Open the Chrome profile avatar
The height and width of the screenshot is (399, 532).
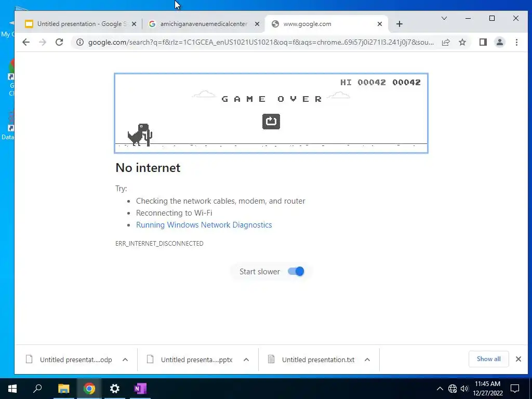[x=499, y=42]
